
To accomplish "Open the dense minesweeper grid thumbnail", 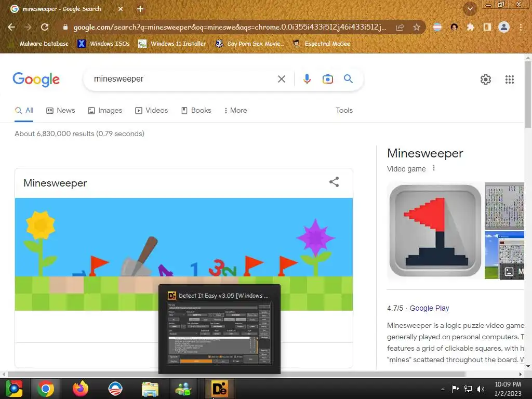I will pyautogui.click(x=504, y=206).
